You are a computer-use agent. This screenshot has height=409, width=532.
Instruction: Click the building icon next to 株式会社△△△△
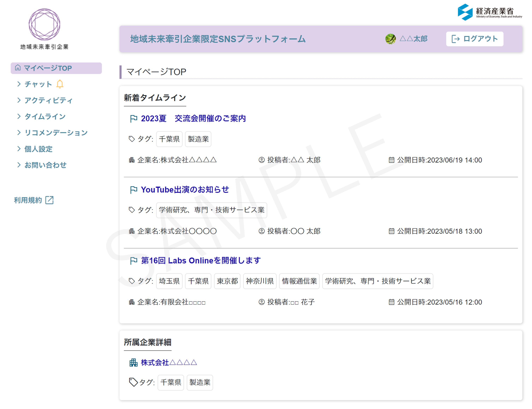click(x=133, y=362)
